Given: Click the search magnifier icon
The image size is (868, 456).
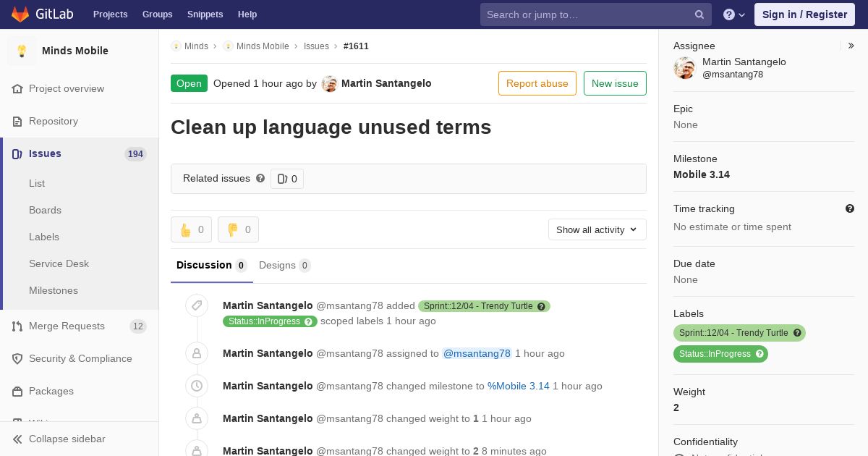Looking at the screenshot, I should pos(699,14).
